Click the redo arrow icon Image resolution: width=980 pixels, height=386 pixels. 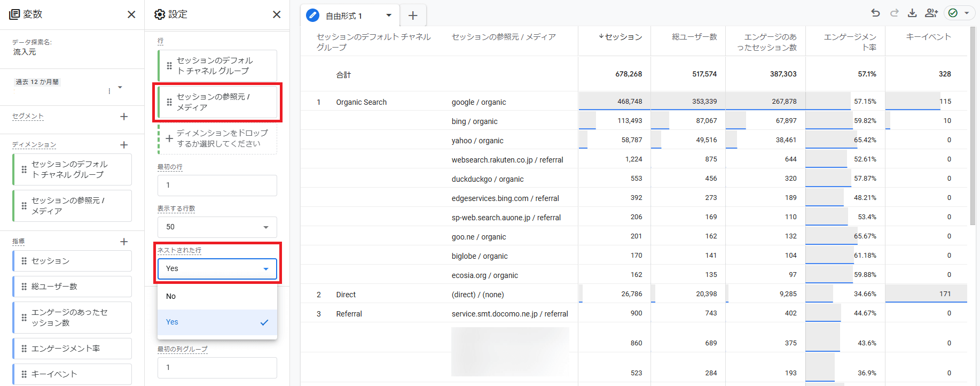(x=894, y=13)
